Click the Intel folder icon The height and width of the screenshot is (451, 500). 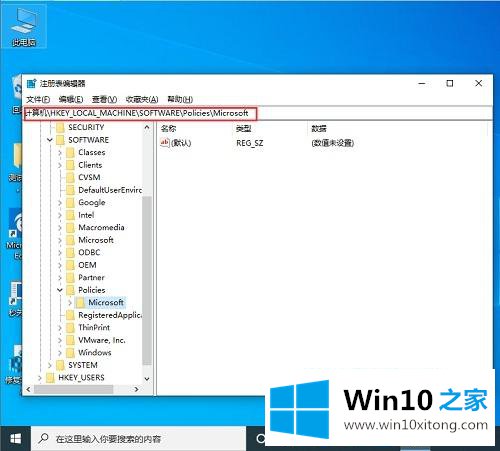tap(70, 215)
